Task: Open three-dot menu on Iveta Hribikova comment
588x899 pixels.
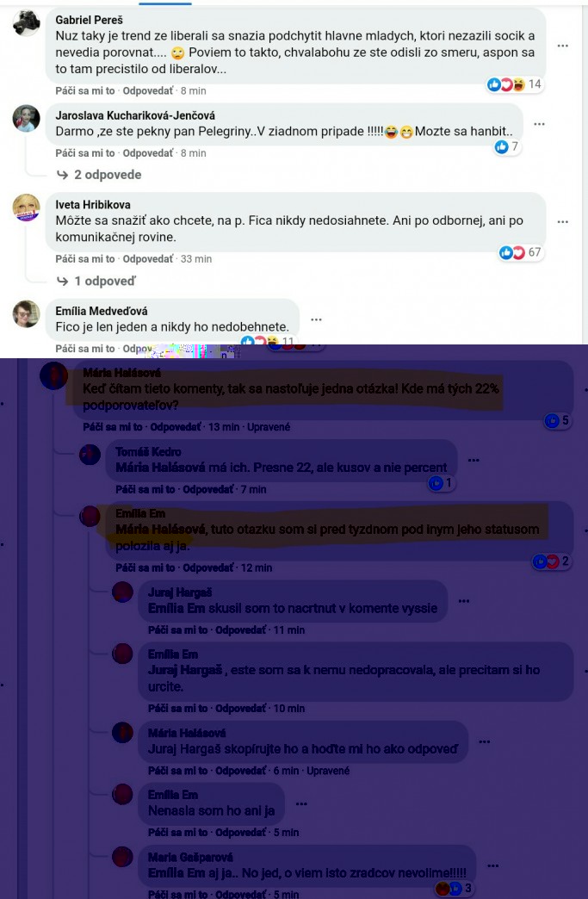Action: (563, 221)
